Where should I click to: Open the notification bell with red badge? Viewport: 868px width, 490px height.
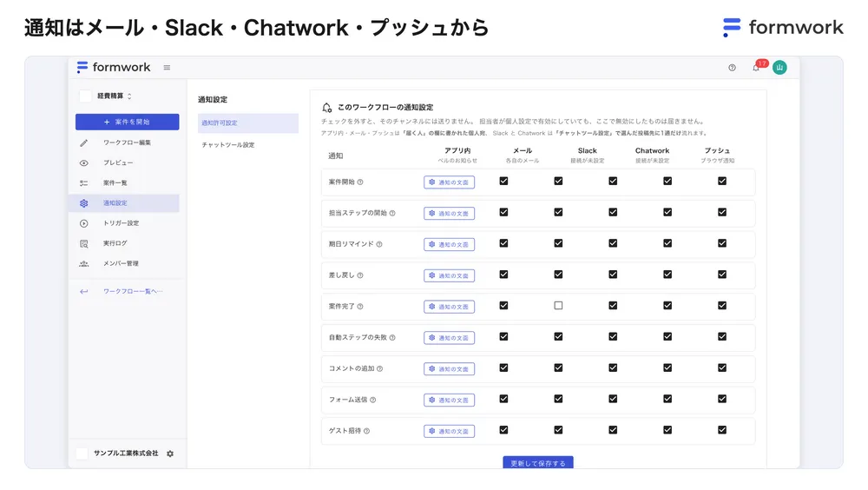[x=756, y=67]
